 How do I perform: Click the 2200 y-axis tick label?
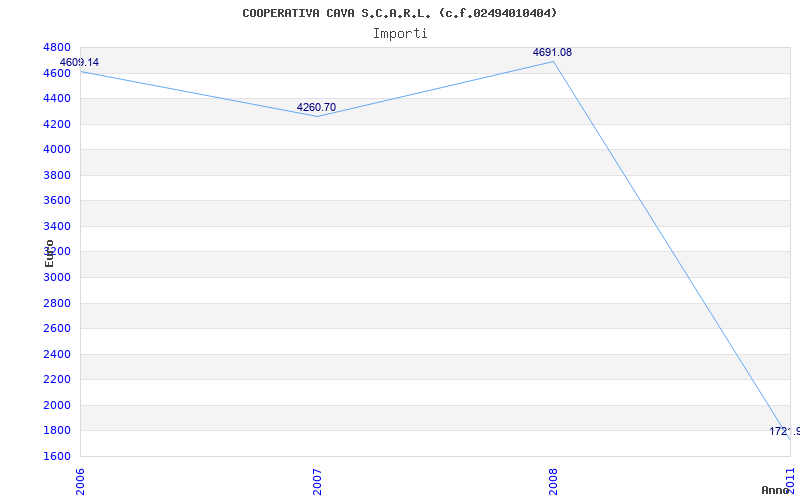coord(57,380)
